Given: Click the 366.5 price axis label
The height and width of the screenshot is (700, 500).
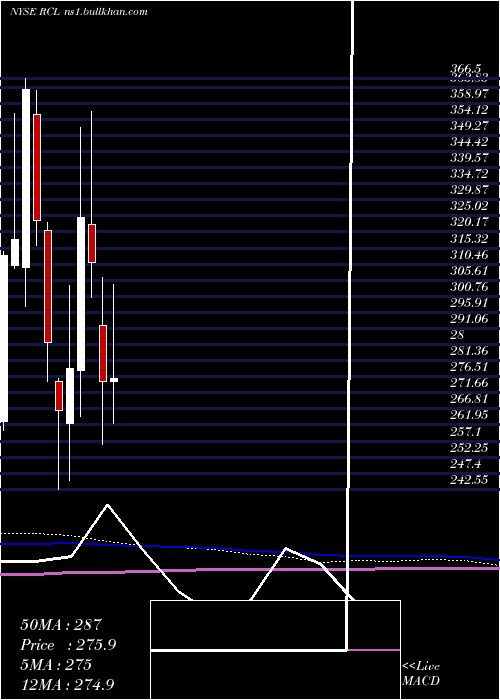Looking at the screenshot, I should point(465,69).
